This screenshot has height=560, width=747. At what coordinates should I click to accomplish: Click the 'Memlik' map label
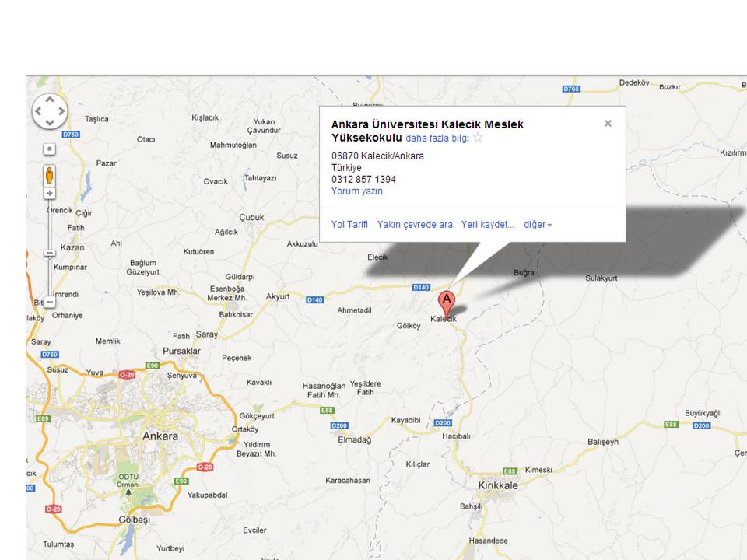(107, 341)
